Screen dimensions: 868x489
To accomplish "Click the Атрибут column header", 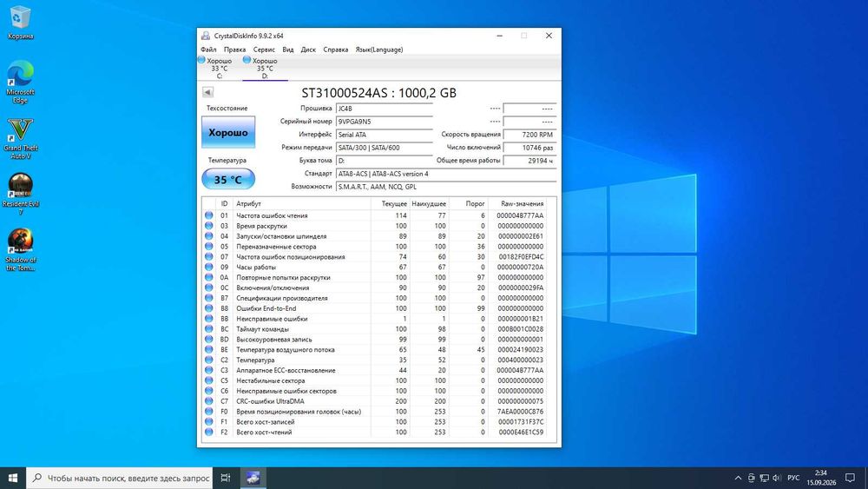I will (302, 204).
